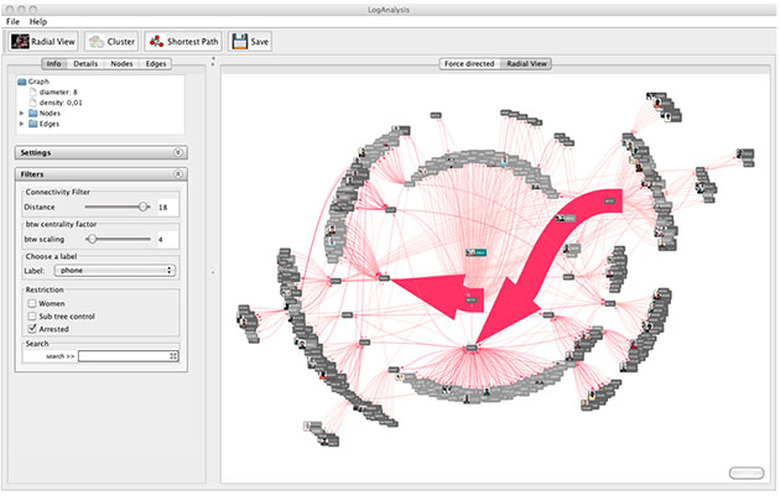Switch to the Force directed tab
The width and height of the screenshot is (780, 496).
(469, 64)
